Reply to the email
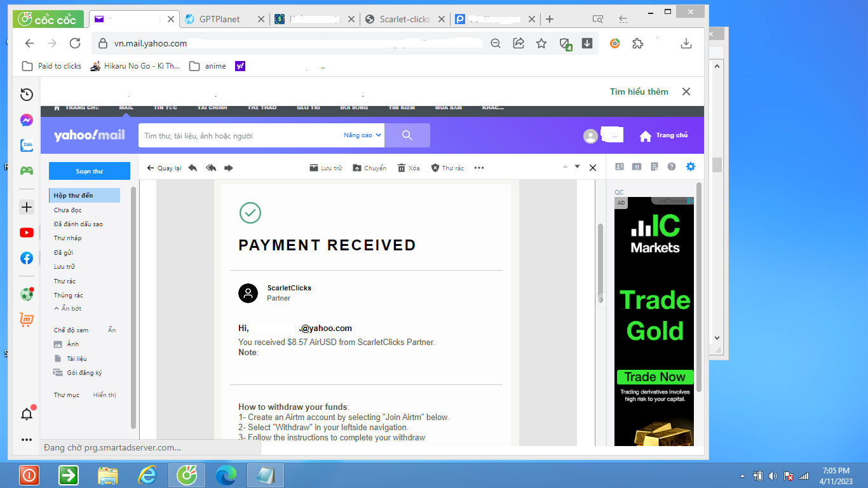The width and height of the screenshot is (868, 488). click(193, 168)
